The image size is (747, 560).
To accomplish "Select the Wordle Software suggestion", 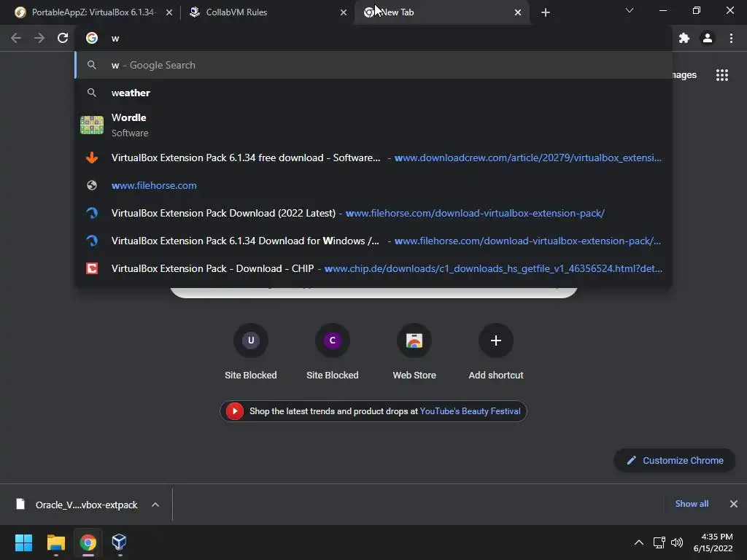I will pos(373,125).
